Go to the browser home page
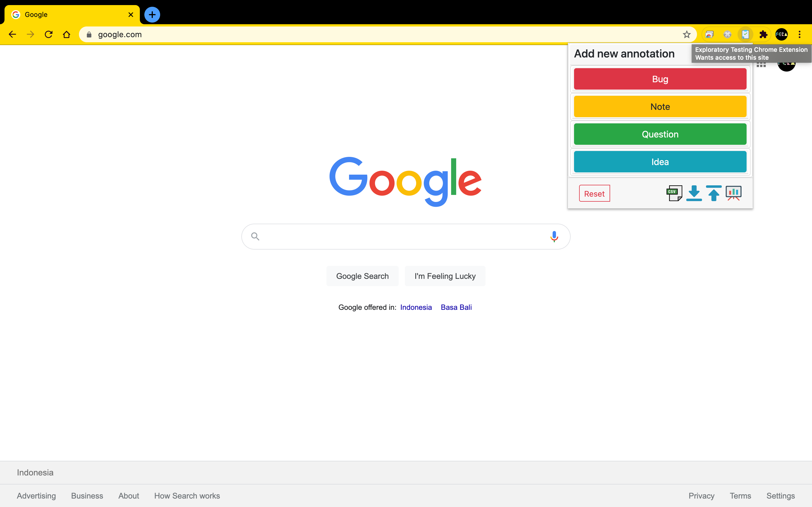This screenshot has height=507, width=812. [x=67, y=35]
